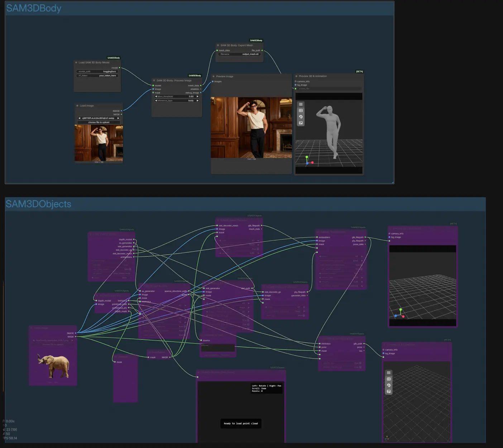
Task: Click grid icon in the lower-right 3D preview
Action: tap(389, 379)
